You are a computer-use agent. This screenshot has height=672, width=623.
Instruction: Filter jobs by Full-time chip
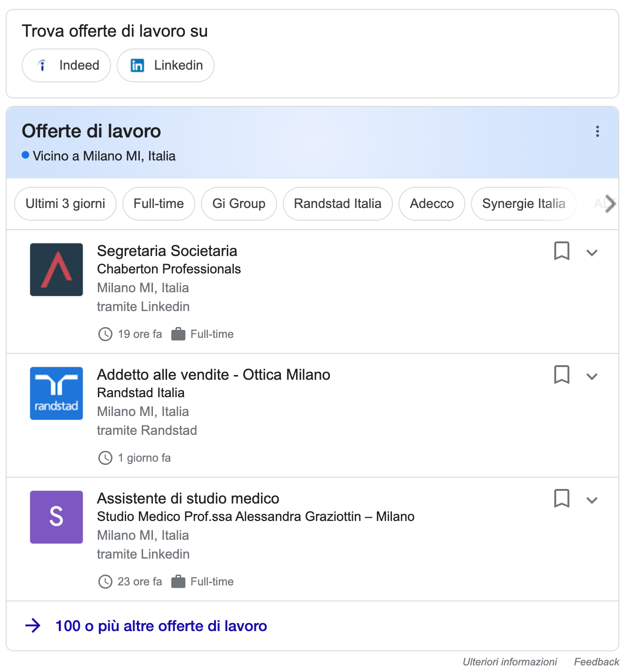pyautogui.click(x=159, y=204)
